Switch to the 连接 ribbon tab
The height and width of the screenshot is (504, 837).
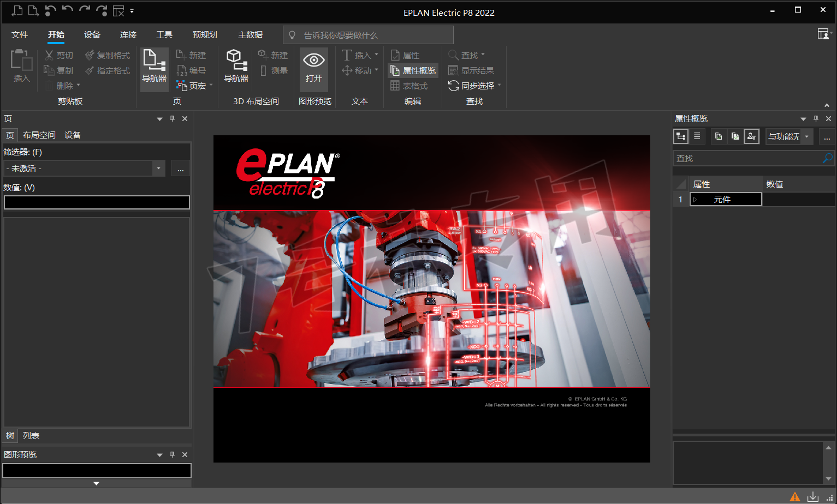[128, 34]
